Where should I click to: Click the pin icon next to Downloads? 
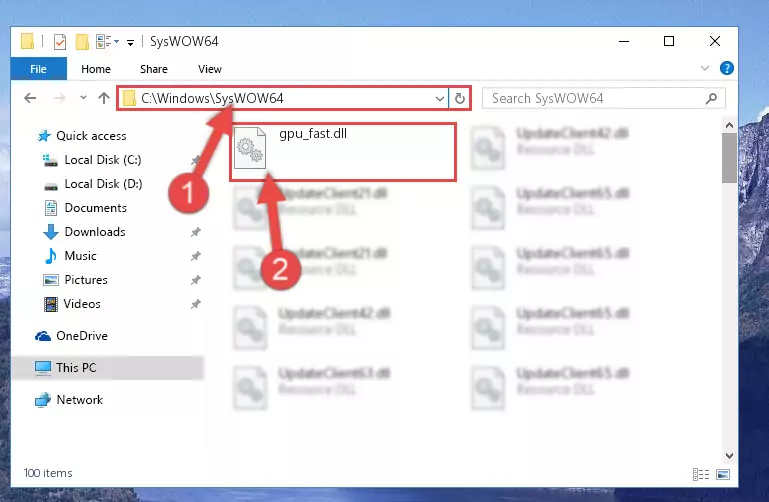click(x=196, y=232)
